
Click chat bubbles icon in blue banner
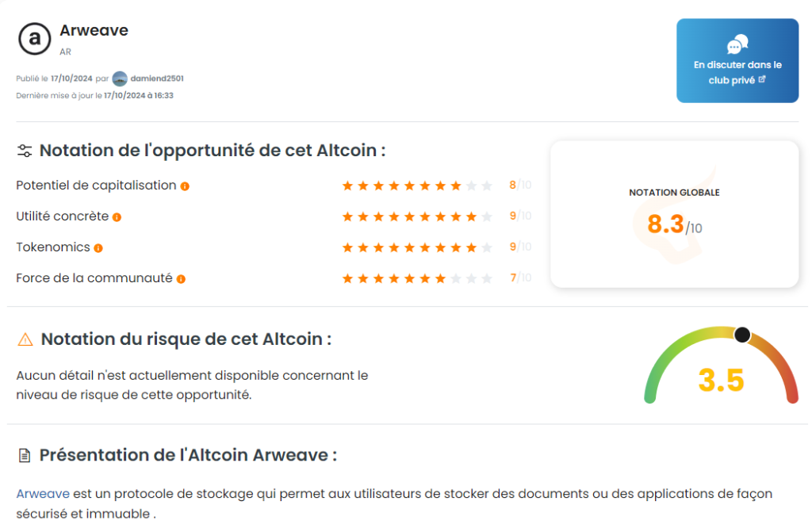[x=737, y=44]
